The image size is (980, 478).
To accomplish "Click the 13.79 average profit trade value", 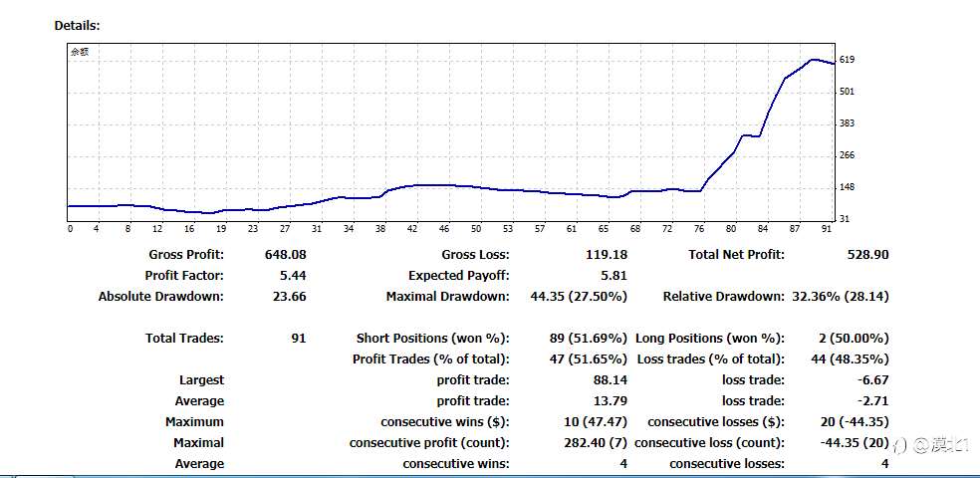I will coord(610,401).
